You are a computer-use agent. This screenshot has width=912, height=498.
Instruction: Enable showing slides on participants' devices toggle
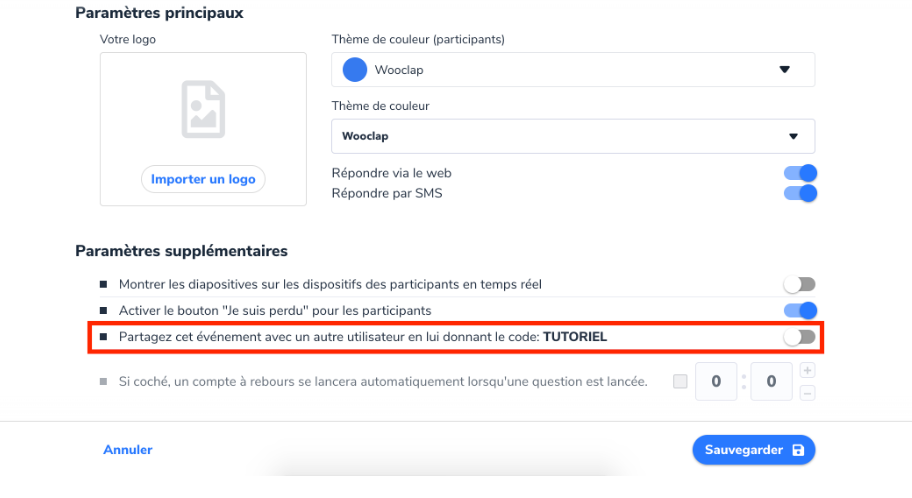[799, 284]
